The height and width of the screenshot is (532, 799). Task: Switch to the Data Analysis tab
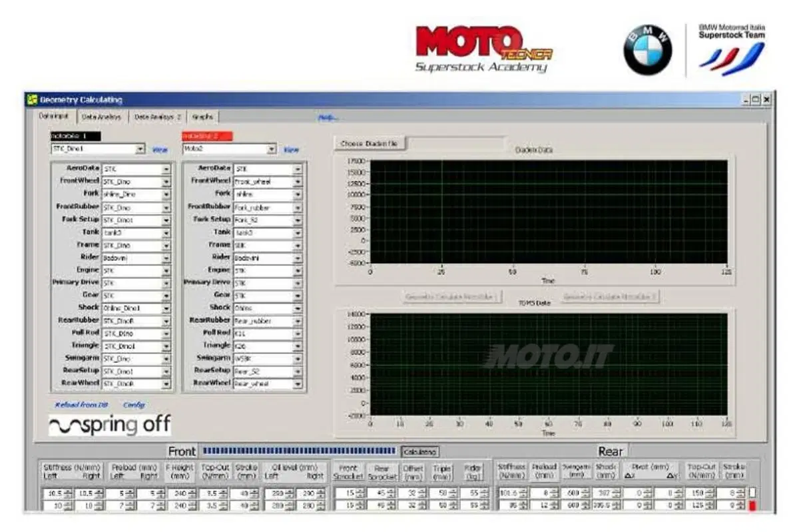tap(102, 117)
